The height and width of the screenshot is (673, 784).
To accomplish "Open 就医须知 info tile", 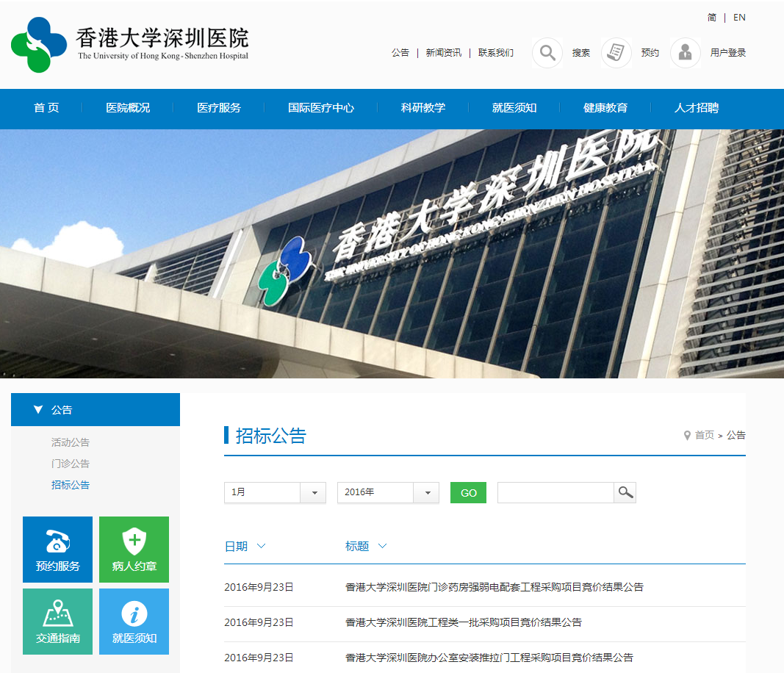I will coord(134,622).
